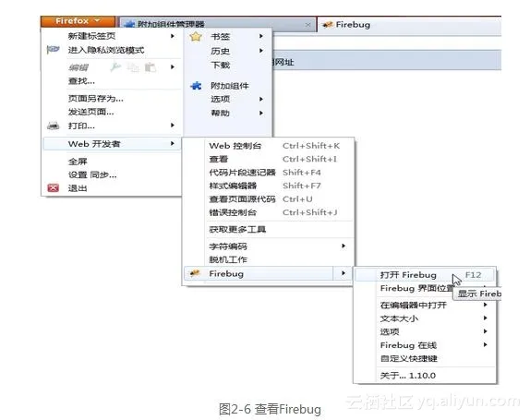Expand the 书签 submenu arrow
Screen dimensions: 530x420
click(261, 36)
